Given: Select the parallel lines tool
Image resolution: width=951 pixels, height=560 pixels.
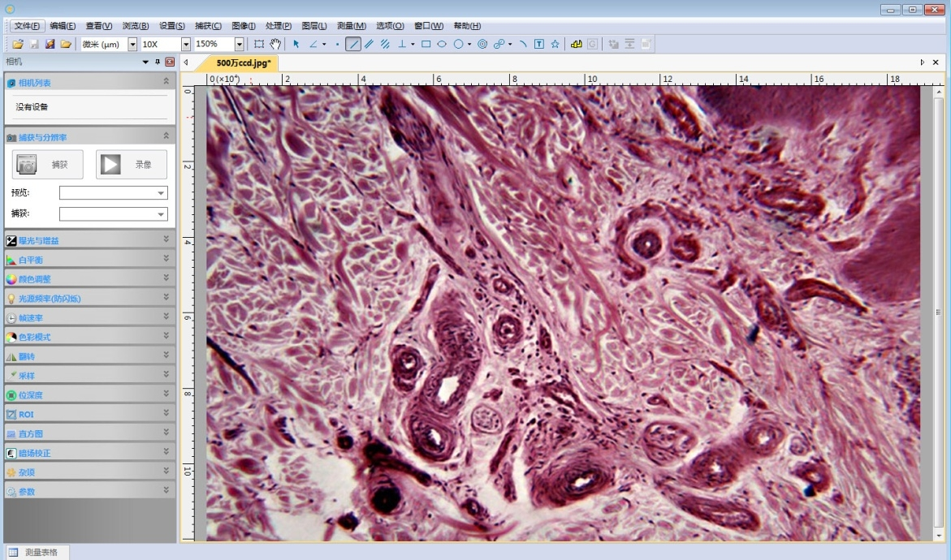Looking at the screenshot, I should 369,44.
